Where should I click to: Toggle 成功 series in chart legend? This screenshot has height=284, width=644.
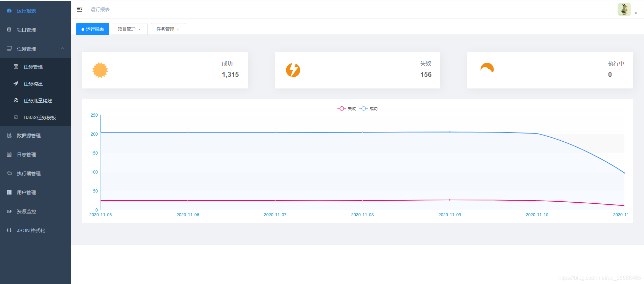[x=369, y=109]
